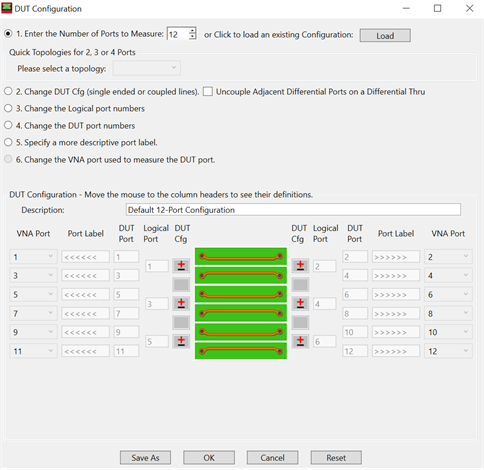Click the Reset button

[336, 458]
